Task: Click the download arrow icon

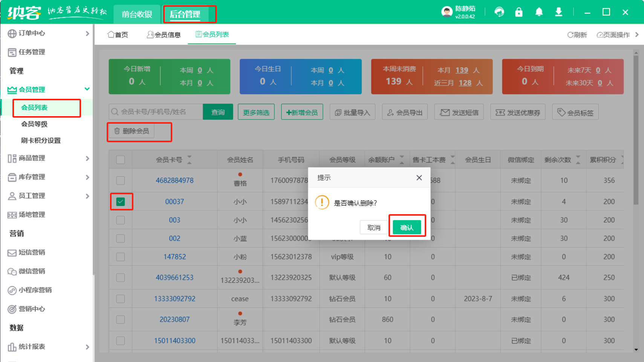Action: click(558, 12)
